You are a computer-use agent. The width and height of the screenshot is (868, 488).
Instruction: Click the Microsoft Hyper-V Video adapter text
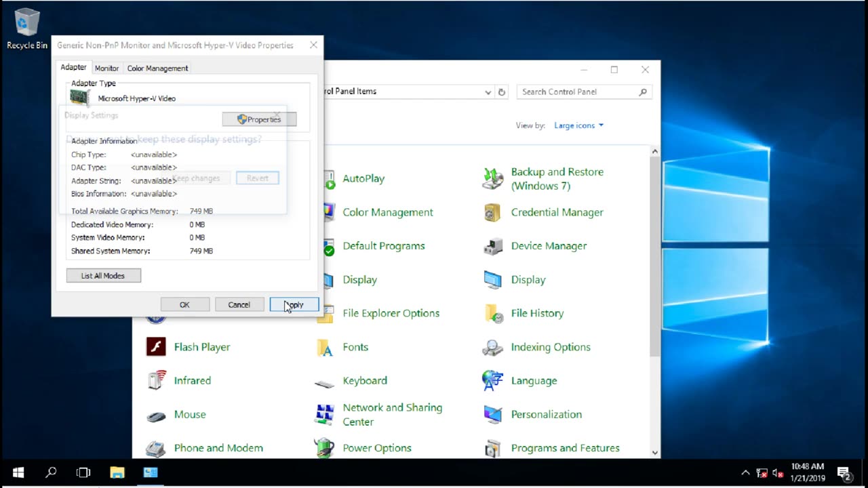pos(137,98)
